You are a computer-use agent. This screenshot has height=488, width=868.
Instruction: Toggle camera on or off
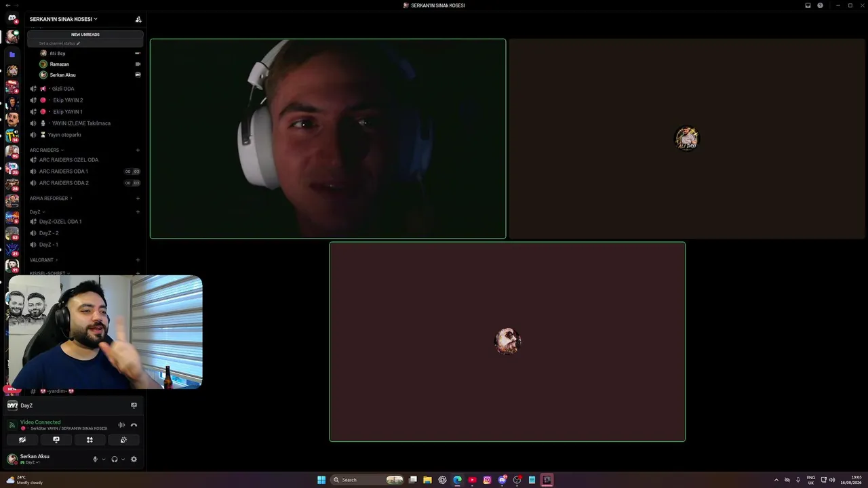22,440
